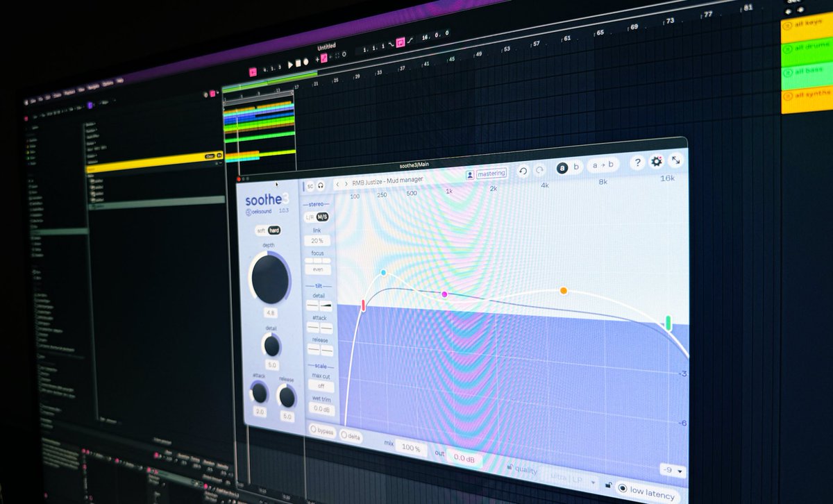Open soothe3 help with the question mark
The height and width of the screenshot is (504, 833).
637,162
